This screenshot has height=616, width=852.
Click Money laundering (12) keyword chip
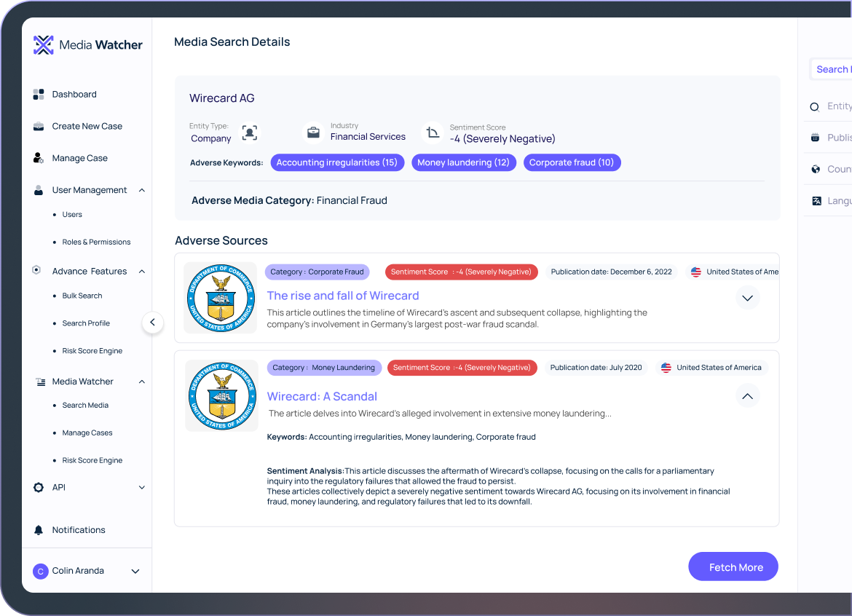pos(463,162)
